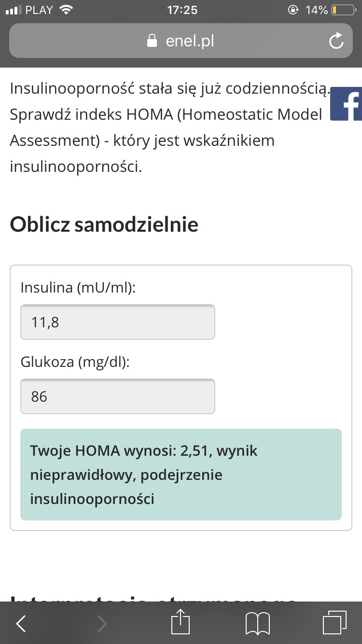Viewport: 362px width, 644px height.
Task: Click the Glukoza input field showing 86
Action: 118,396
